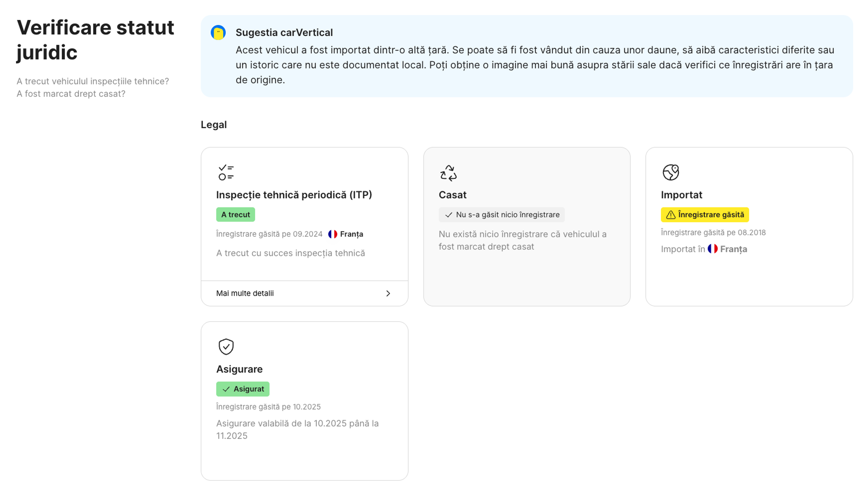Viewport: 868px width, 493px height.
Task: Click the Casat card heading
Action: pos(452,195)
